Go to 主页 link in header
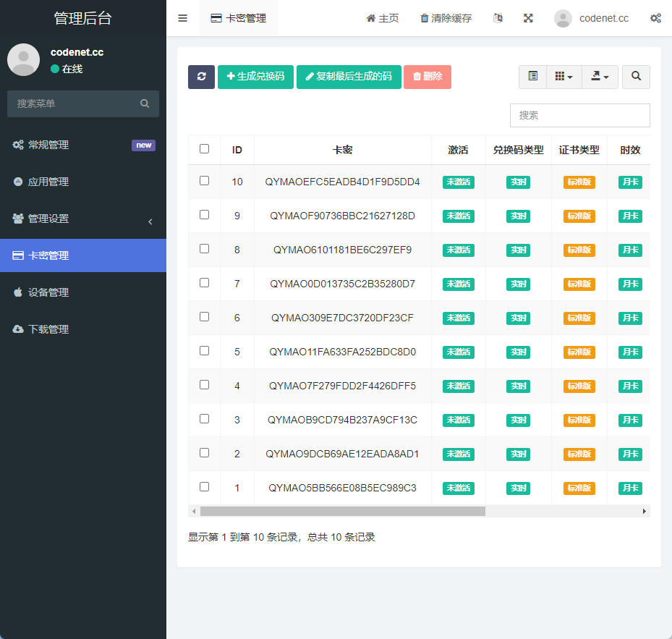672x639 pixels. point(383,18)
